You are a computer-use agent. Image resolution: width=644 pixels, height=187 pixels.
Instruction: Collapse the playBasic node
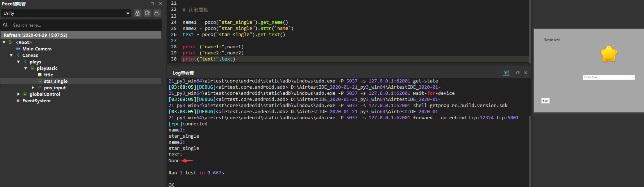click(x=26, y=68)
